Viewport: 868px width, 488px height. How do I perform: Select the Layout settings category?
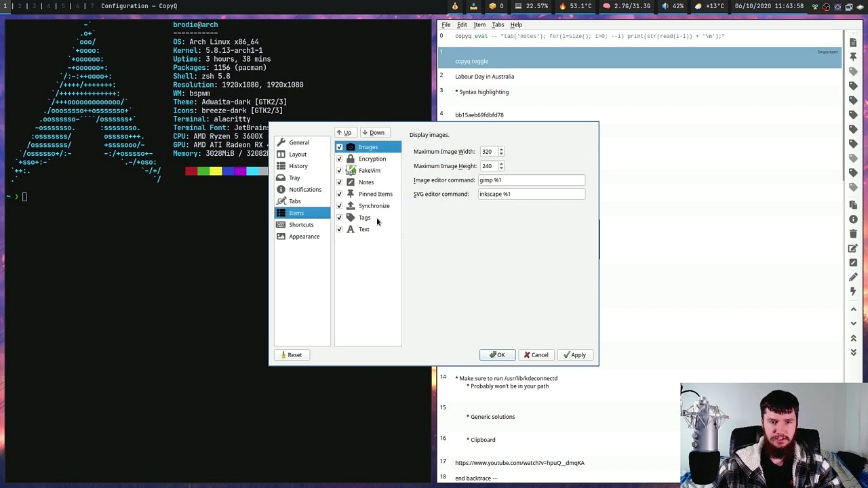point(298,154)
